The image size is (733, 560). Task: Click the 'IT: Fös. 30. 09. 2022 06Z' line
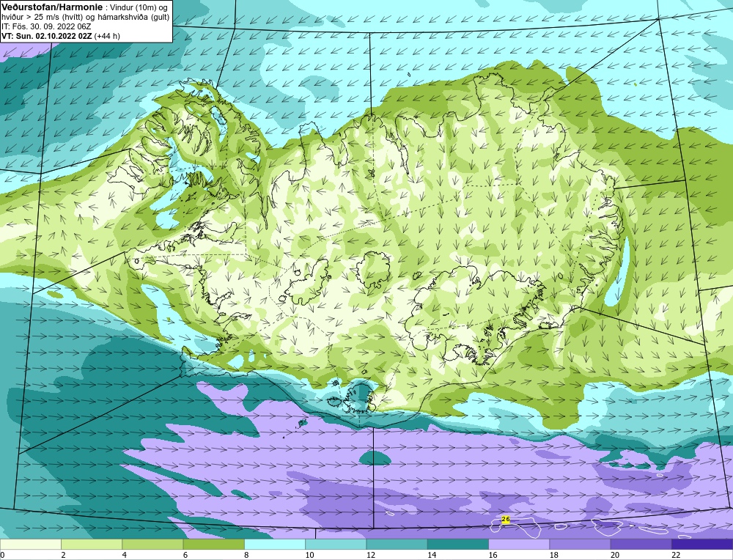46,26
